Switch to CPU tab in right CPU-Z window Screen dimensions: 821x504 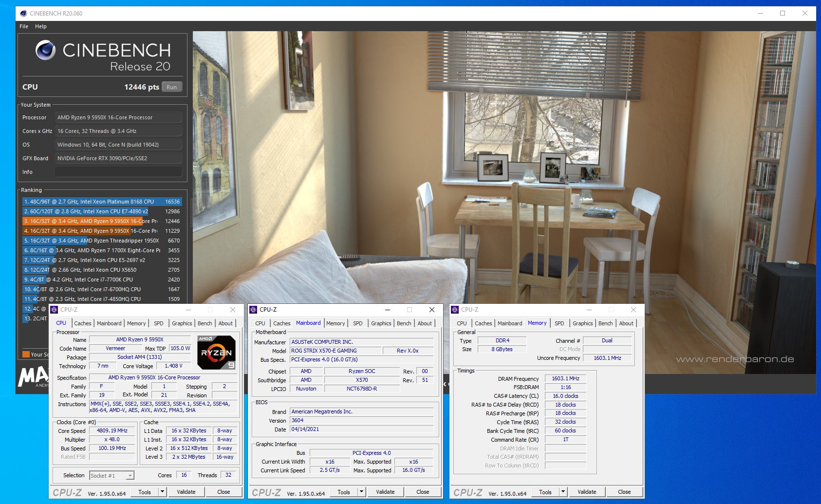click(462, 323)
